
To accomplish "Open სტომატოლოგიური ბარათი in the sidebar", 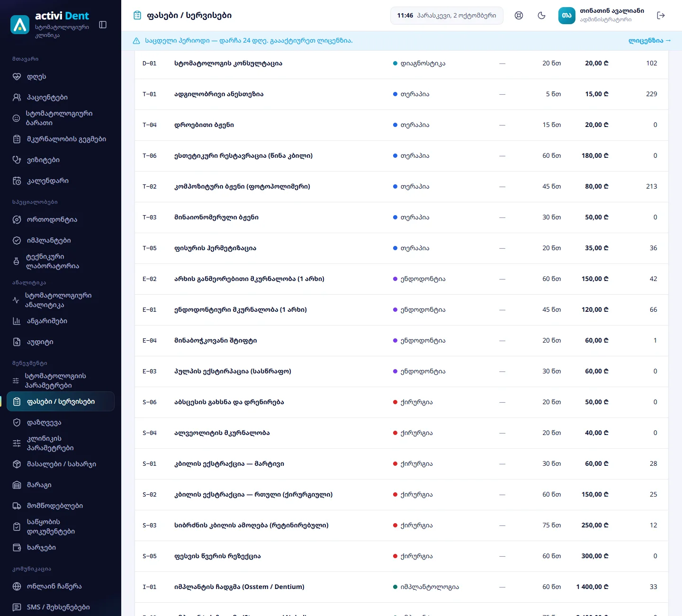I will tap(61, 118).
